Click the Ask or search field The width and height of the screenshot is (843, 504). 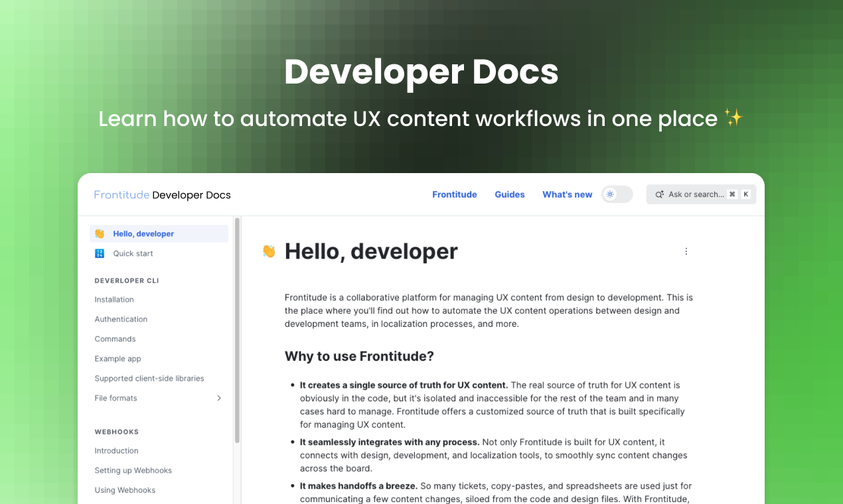701,194
